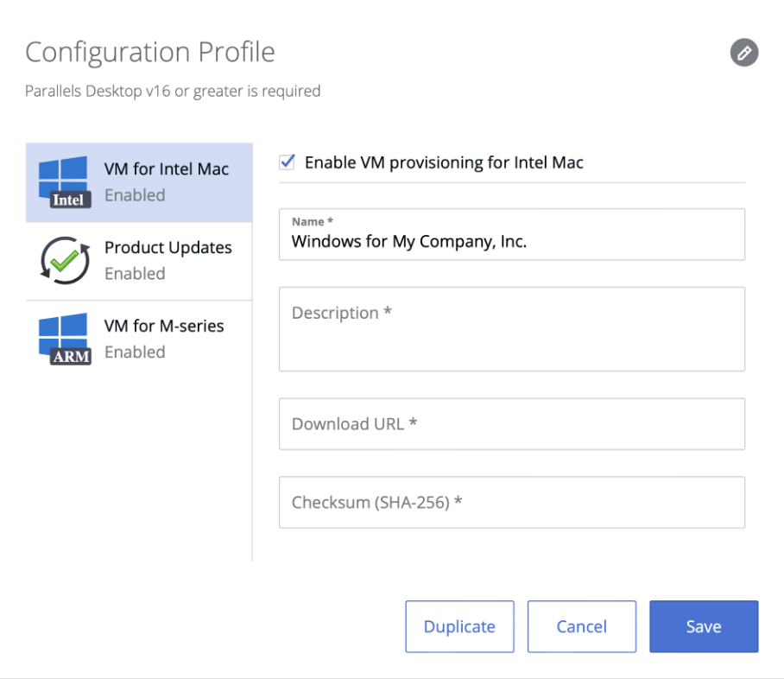Uncheck Enable VM provisioning for Intel Mac
The image size is (784, 679).
[x=287, y=162]
